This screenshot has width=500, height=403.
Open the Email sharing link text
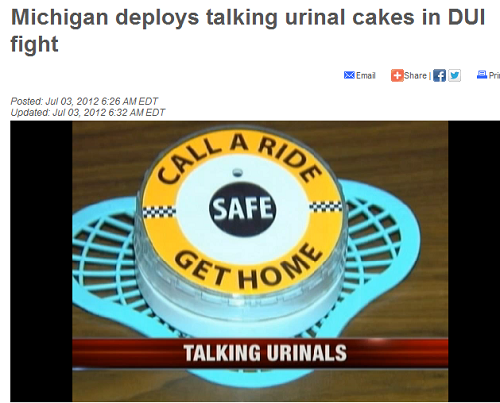tap(366, 76)
